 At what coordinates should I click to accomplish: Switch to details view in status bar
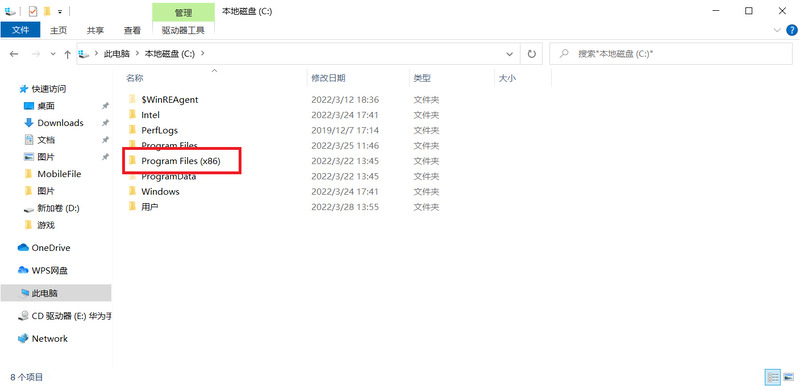click(x=772, y=377)
